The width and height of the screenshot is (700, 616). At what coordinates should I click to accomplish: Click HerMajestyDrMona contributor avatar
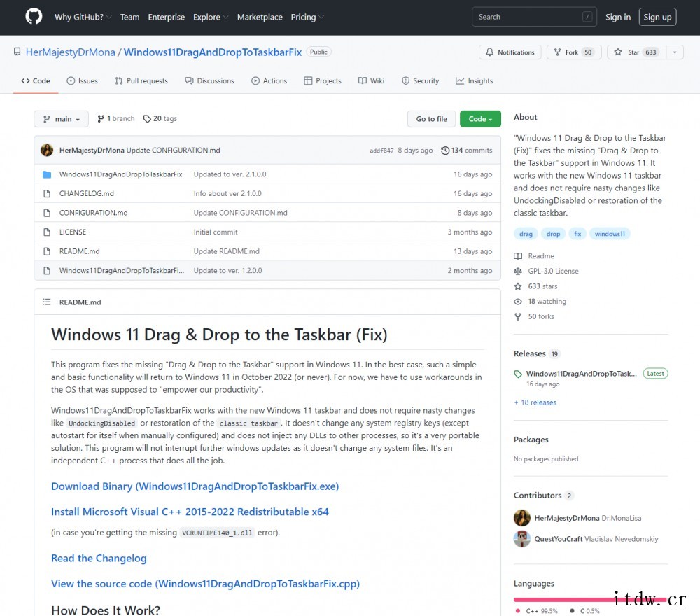tap(522, 518)
